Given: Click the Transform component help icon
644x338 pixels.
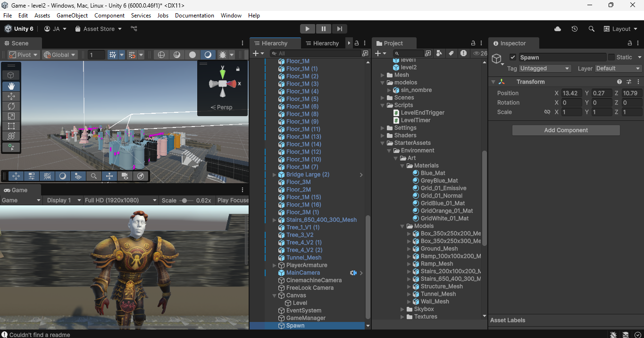Looking at the screenshot, I should [620, 82].
